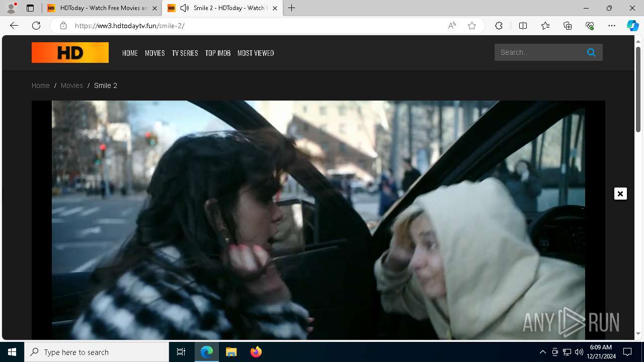Refresh the page
Image resolution: width=644 pixels, height=362 pixels.
pyautogui.click(x=36, y=26)
